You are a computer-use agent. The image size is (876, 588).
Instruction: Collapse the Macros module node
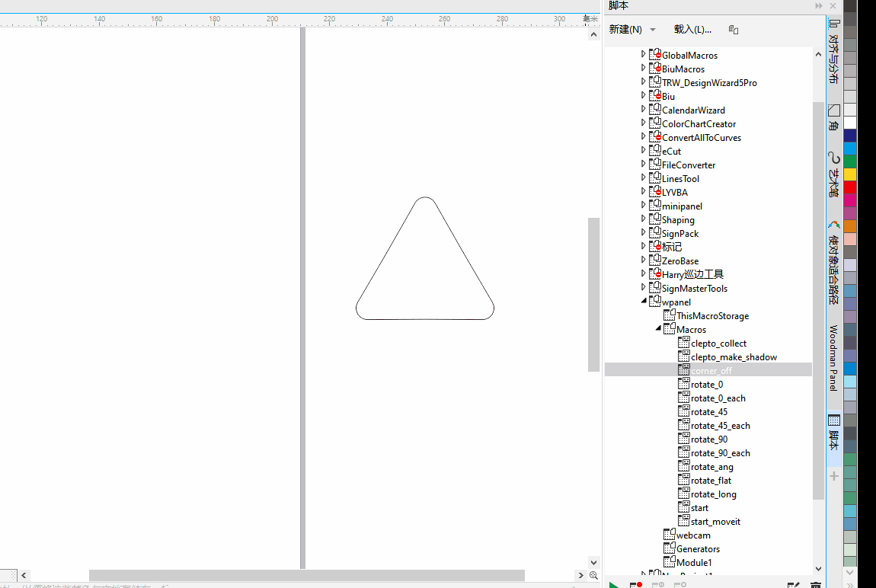coord(658,328)
